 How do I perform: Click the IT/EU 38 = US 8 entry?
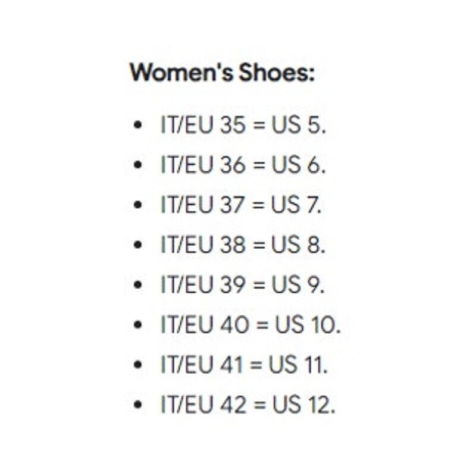(243, 245)
